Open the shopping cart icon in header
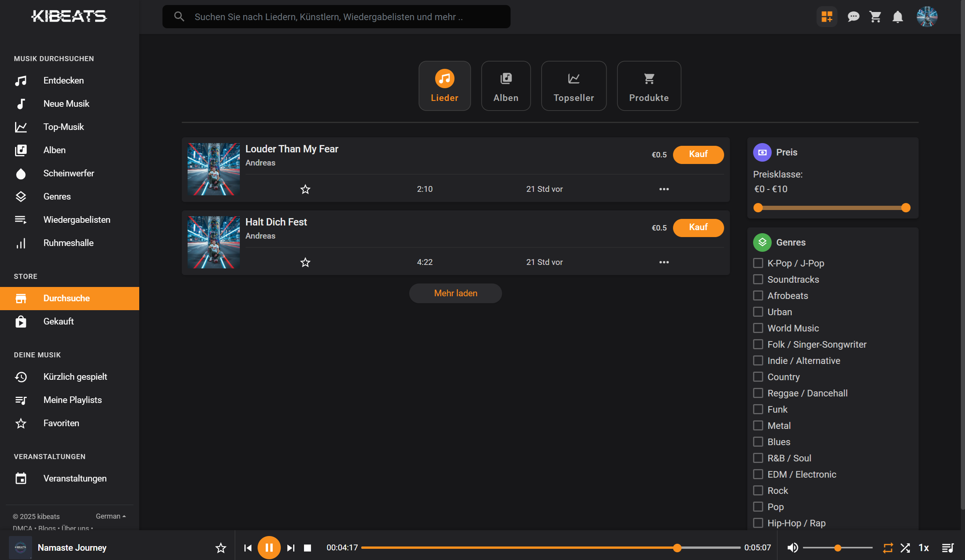The width and height of the screenshot is (965, 560). click(x=875, y=17)
